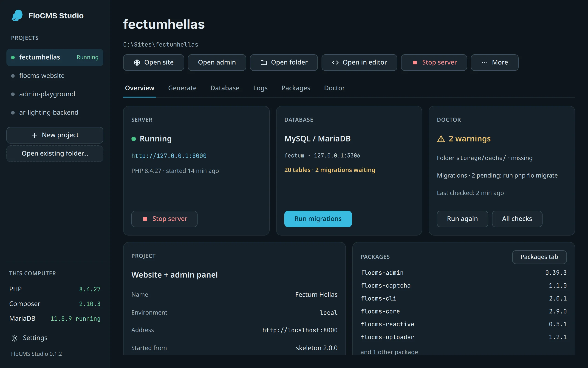Click the folder icon on Open folder
Image resolution: width=588 pixels, height=368 pixels.
coord(264,63)
